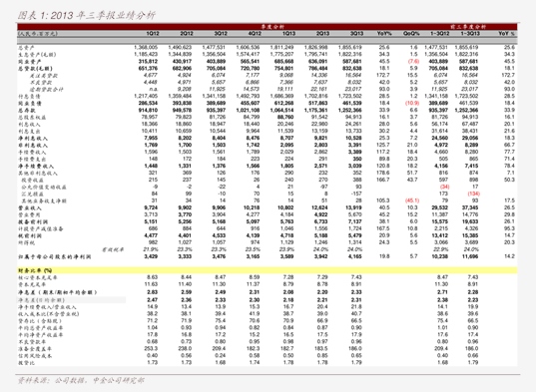Click the red QoQ value (10.9)
This screenshot has height=392, width=536.
412,103
